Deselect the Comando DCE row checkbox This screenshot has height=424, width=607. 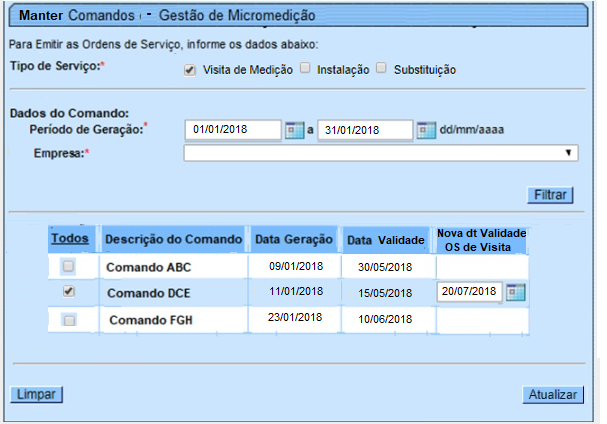69,291
